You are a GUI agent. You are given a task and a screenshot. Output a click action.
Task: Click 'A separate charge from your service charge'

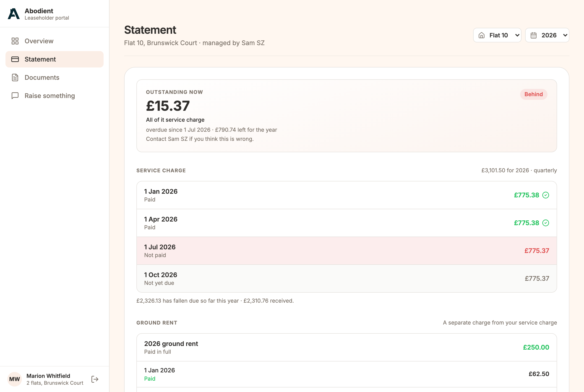[x=500, y=323]
